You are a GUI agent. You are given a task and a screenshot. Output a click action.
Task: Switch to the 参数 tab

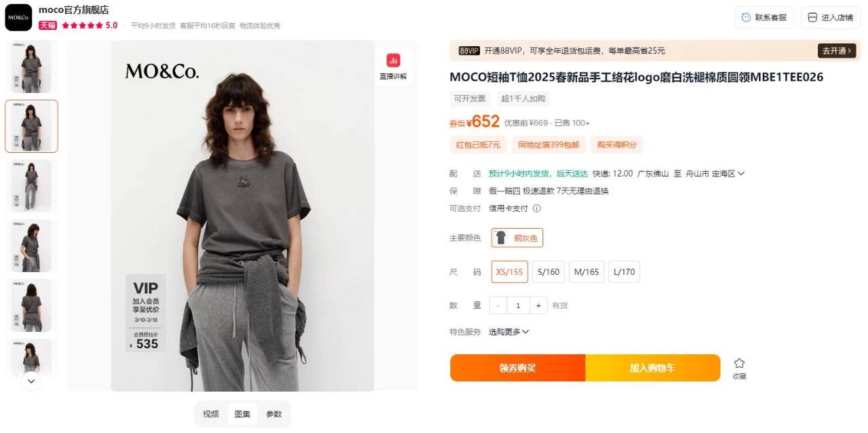tap(274, 414)
